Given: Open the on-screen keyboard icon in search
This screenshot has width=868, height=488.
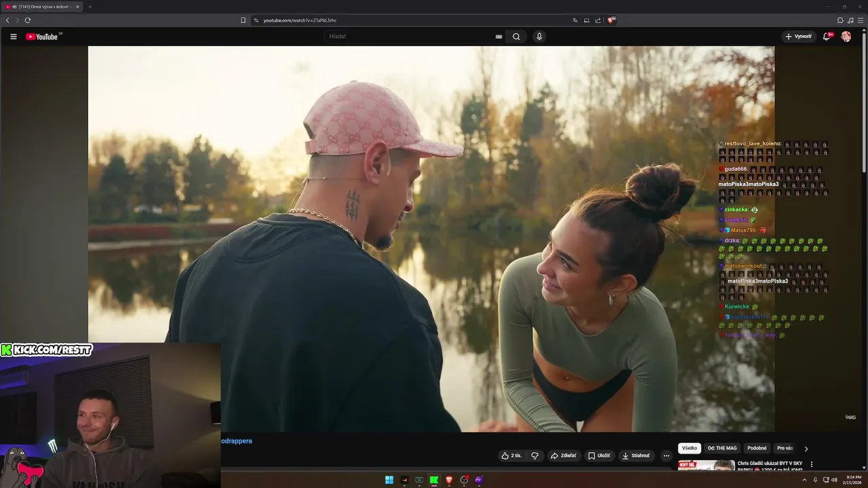Looking at the screenshot, I should tap(499, 37).
